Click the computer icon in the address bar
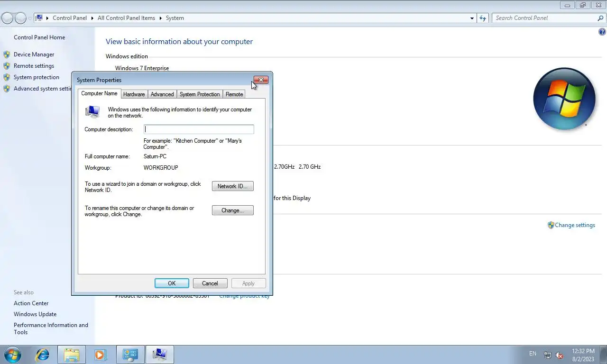 click(39, 18)
